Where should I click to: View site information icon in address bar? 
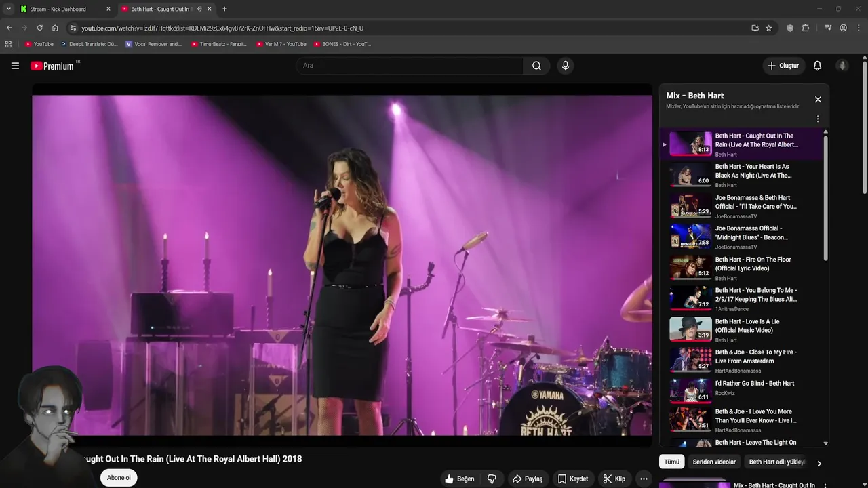click(73, 28)
